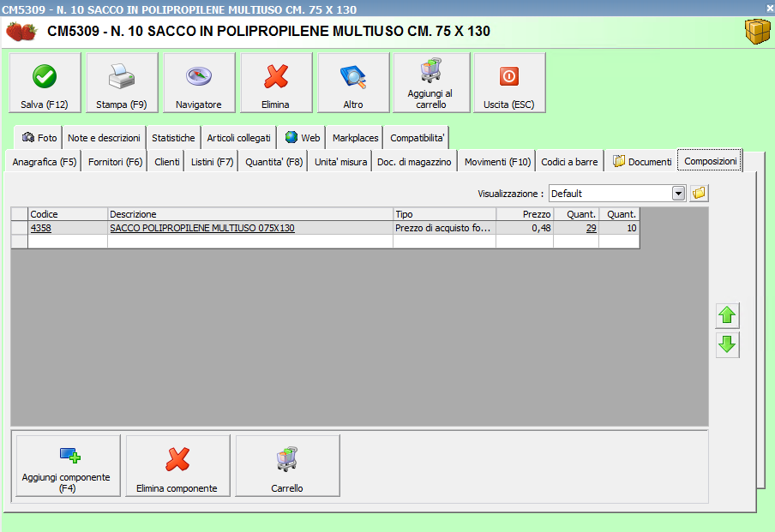
Task: Open the Movimenti (F10) tab
Action: pos(497,162)
